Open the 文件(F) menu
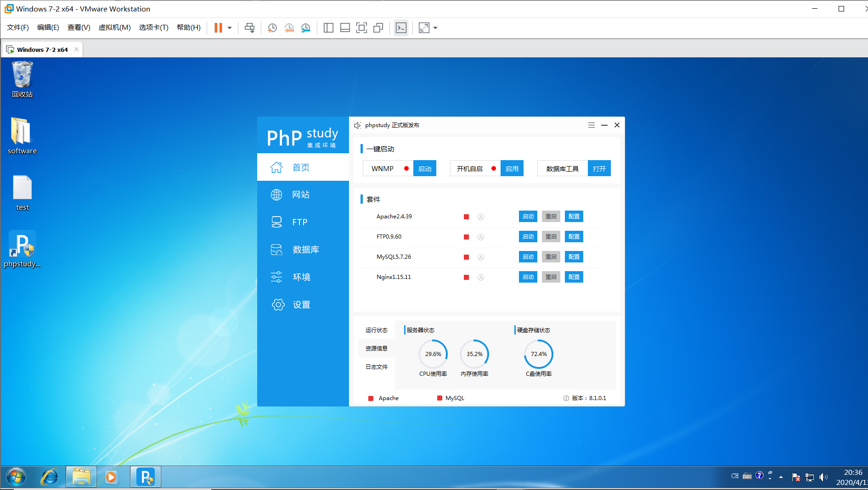The width and height of the screenshot is (868, 490). coord(18,28)
